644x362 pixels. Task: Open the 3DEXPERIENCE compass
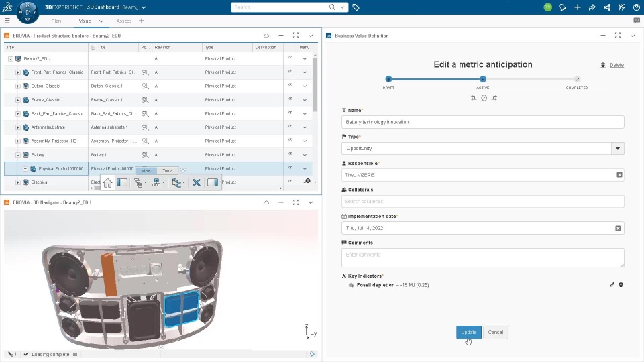coord(28,12)
